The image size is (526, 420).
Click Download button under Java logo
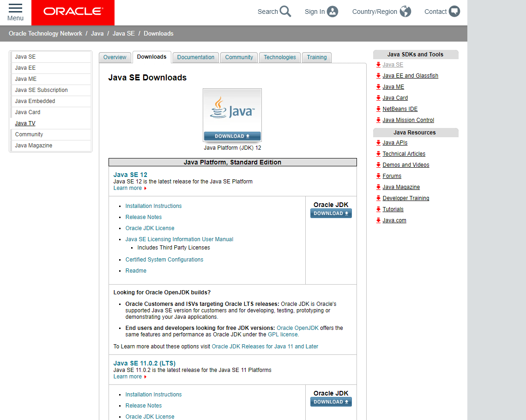click(x=232, y=136)
